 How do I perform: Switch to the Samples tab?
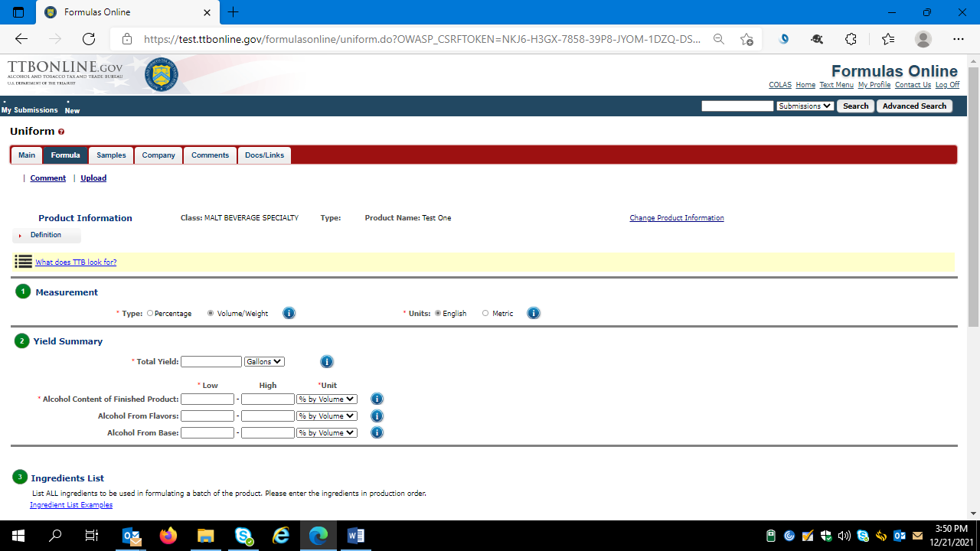click(x=111, y=155)
